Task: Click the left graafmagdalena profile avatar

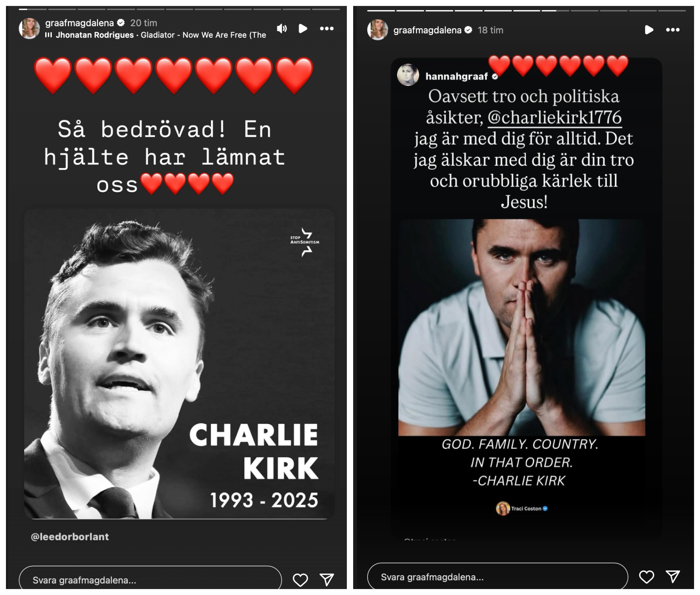Action: (29, 28)
